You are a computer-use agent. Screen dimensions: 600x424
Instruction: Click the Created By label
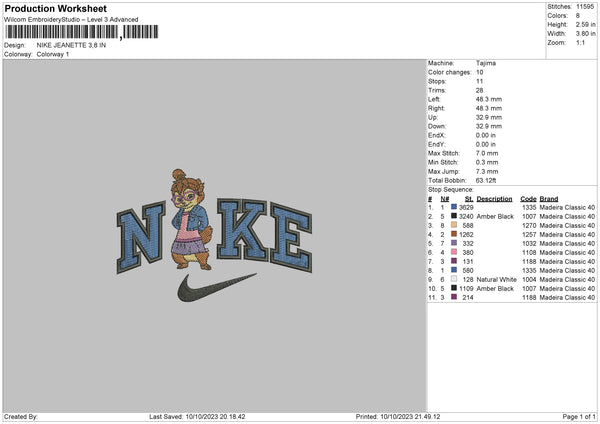click(x=21, y=417)
